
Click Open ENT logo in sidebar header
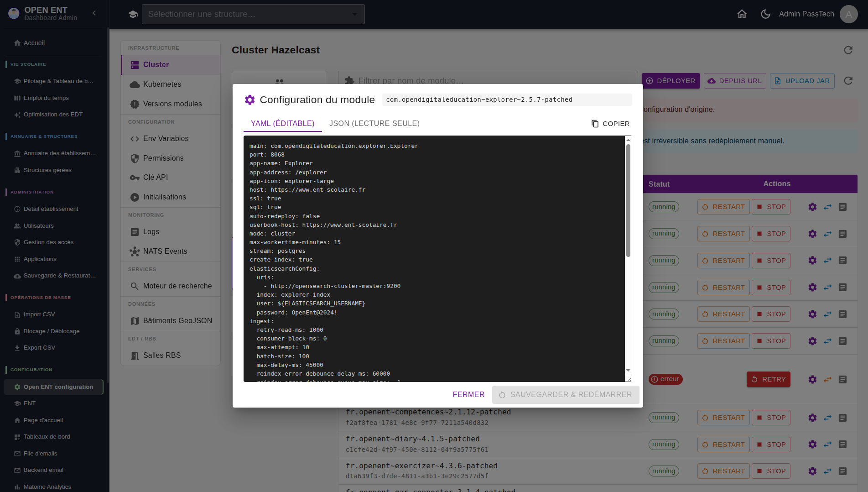[14, 14]
